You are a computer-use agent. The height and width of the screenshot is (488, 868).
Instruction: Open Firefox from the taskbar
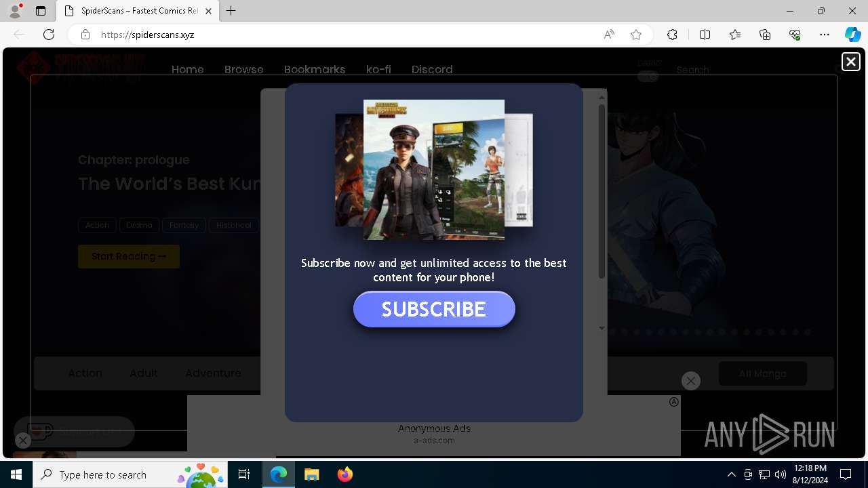click(344, 474)
